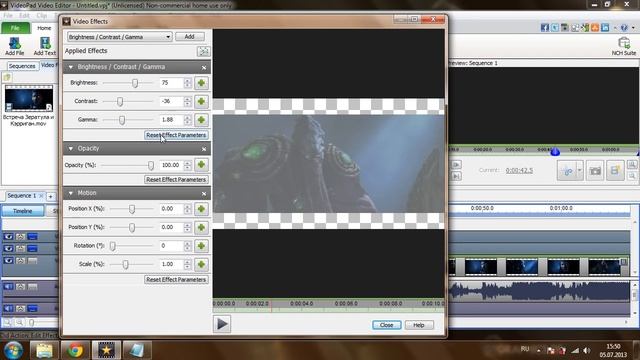
Task: Remove the Opacity effect
Action: pyautogui.click(x=204, y=149)
